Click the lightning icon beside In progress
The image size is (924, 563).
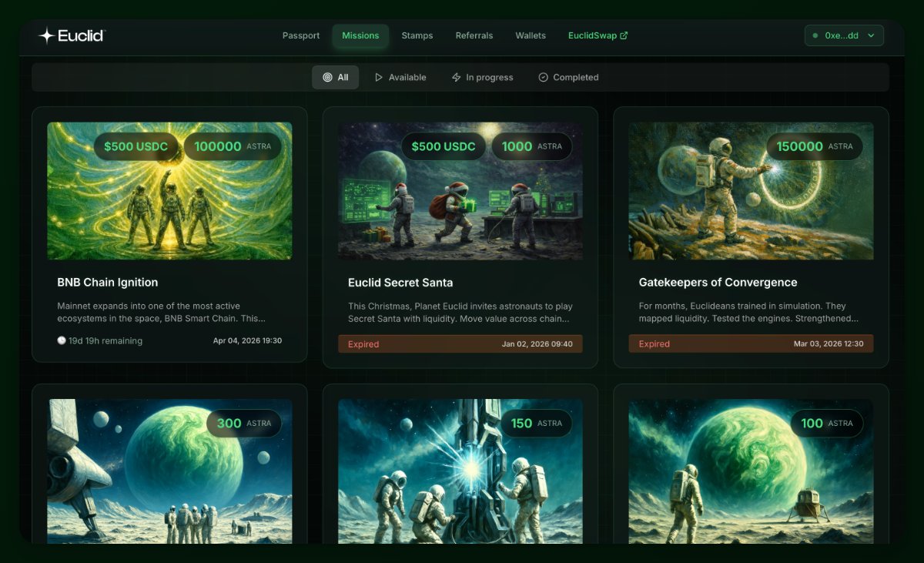point(456,78)
